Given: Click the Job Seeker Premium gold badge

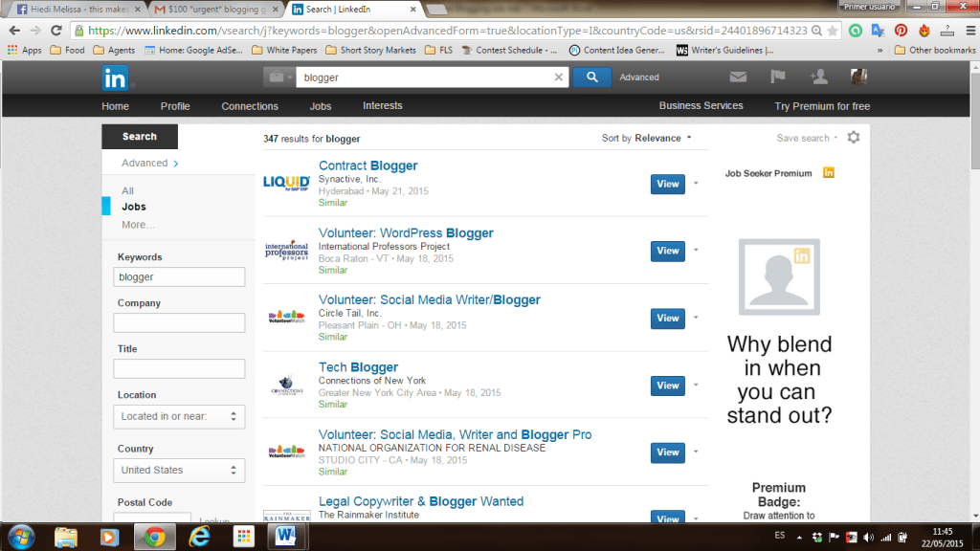Looking at the screenshot, I should 828,173.
